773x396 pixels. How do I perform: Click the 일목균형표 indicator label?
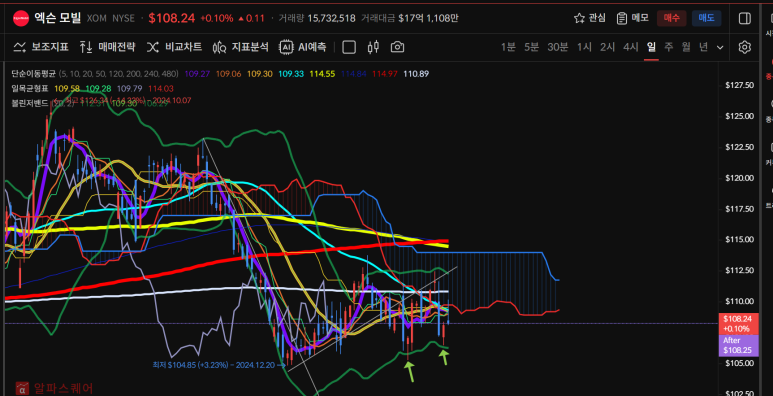point(30,89)
